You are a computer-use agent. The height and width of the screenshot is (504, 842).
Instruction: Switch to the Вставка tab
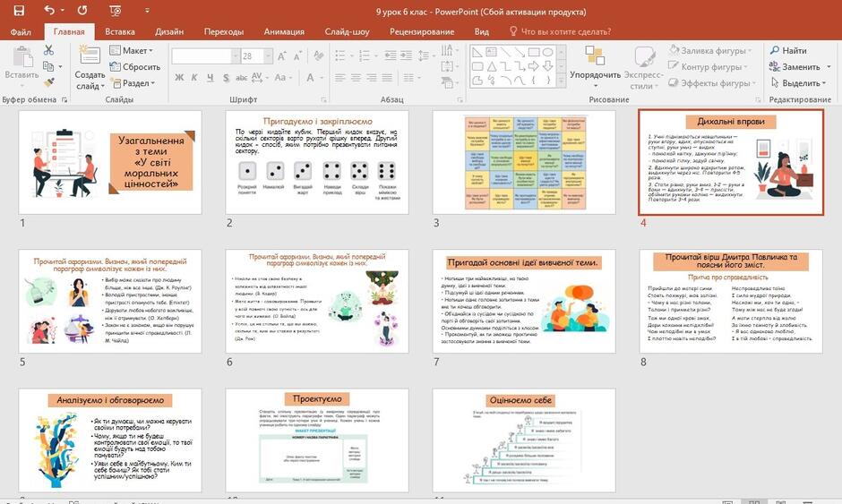(120, 31)
